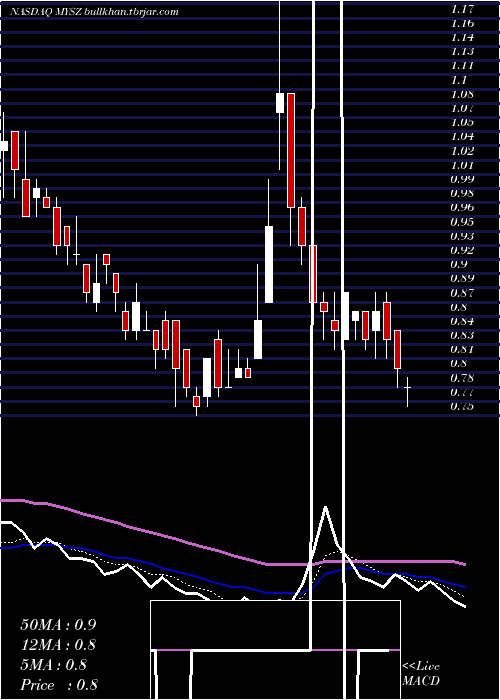Click the 1.13 price level label
The image size is (500, 700).
pos(462,51)
